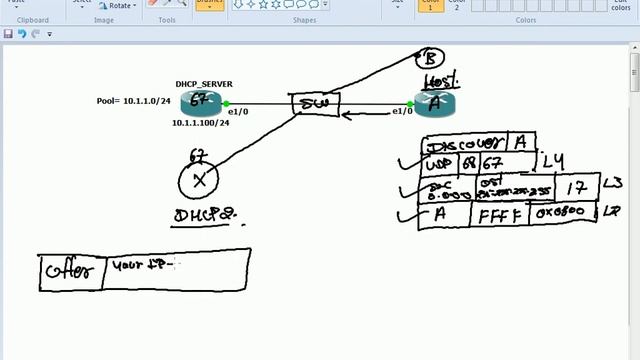Open the Customize Quick Access Toolbar dropdown
The image size is (640, 360).
49,34
